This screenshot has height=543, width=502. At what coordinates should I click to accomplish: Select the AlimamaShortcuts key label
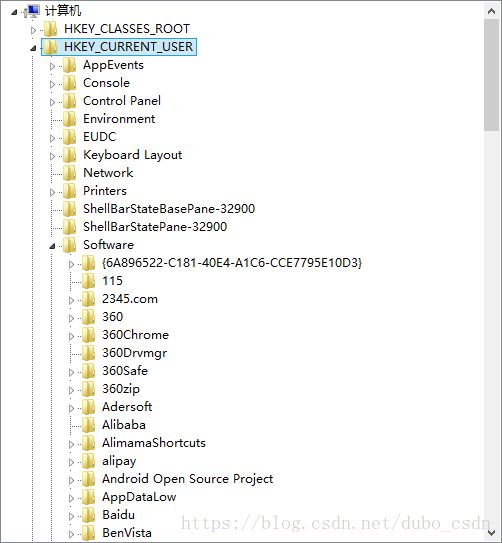(154, 443)
